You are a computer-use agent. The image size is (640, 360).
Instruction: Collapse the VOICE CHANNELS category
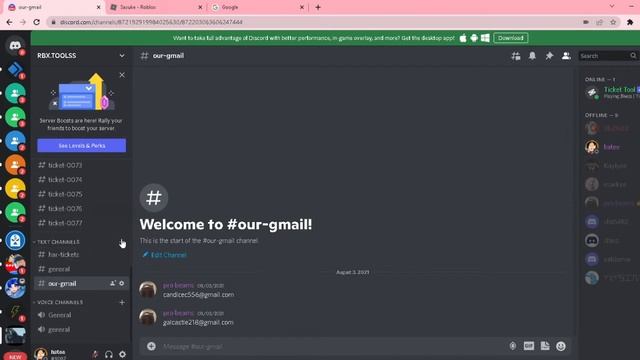tap(59, 302)
